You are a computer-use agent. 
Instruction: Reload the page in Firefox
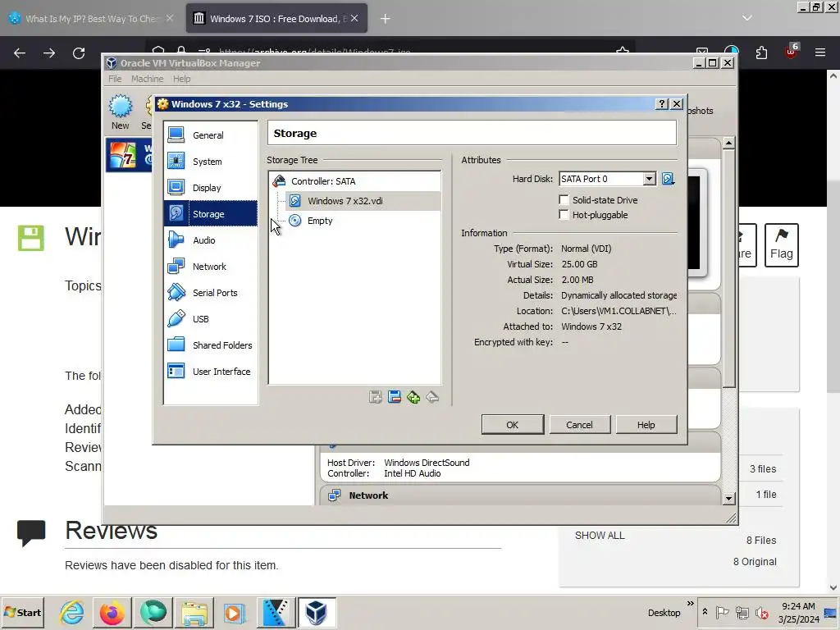tap(79, 53)
